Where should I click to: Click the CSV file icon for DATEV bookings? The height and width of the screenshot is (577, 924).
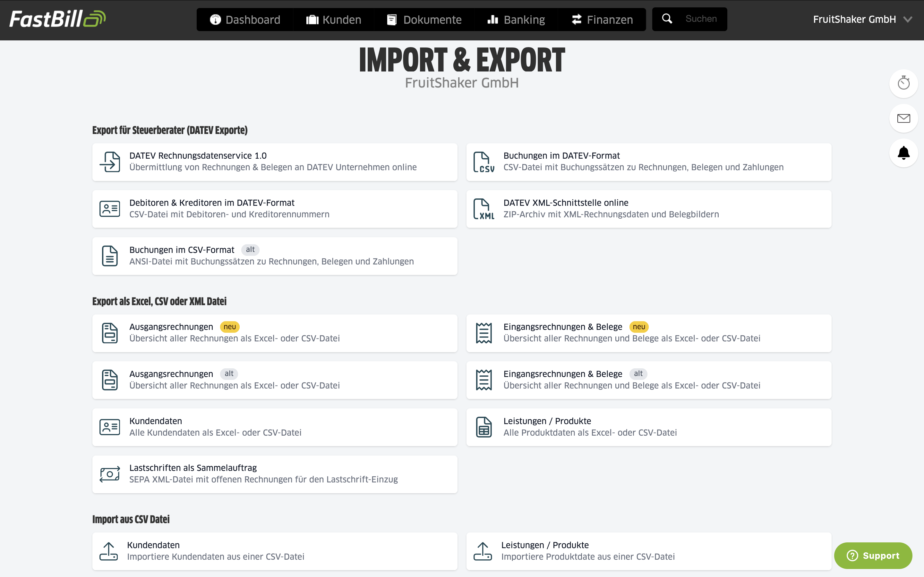tap(484, 162)
